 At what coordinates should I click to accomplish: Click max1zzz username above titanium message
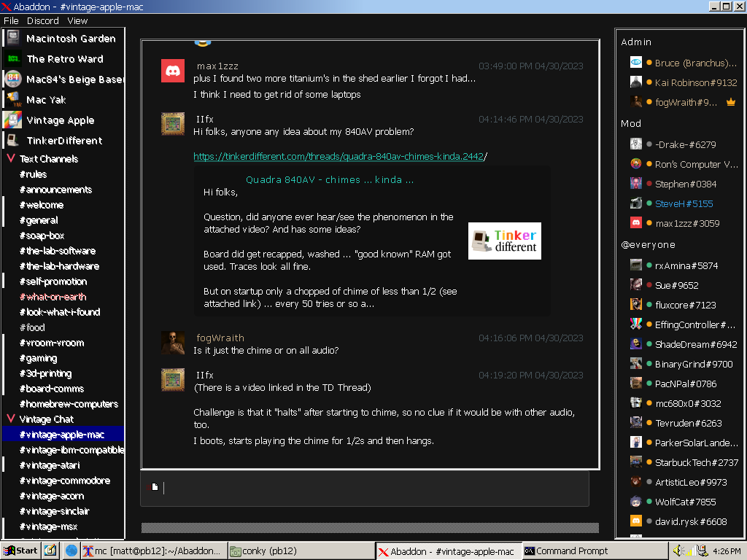217,66
